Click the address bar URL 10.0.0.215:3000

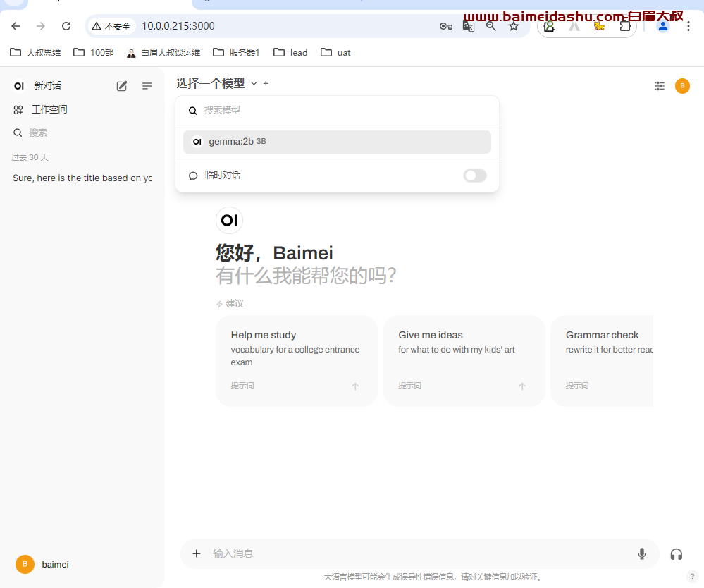point(178,26)
